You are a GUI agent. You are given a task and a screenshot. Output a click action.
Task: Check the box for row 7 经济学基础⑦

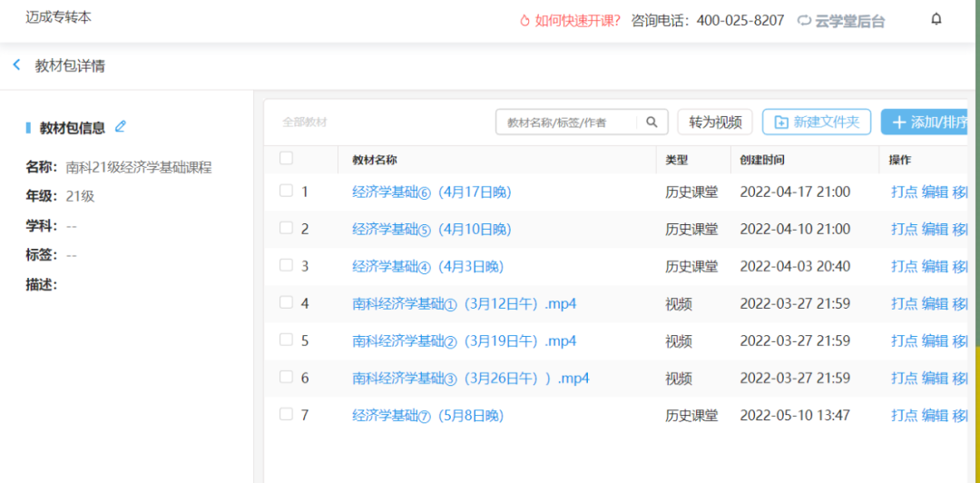[286, 414]
